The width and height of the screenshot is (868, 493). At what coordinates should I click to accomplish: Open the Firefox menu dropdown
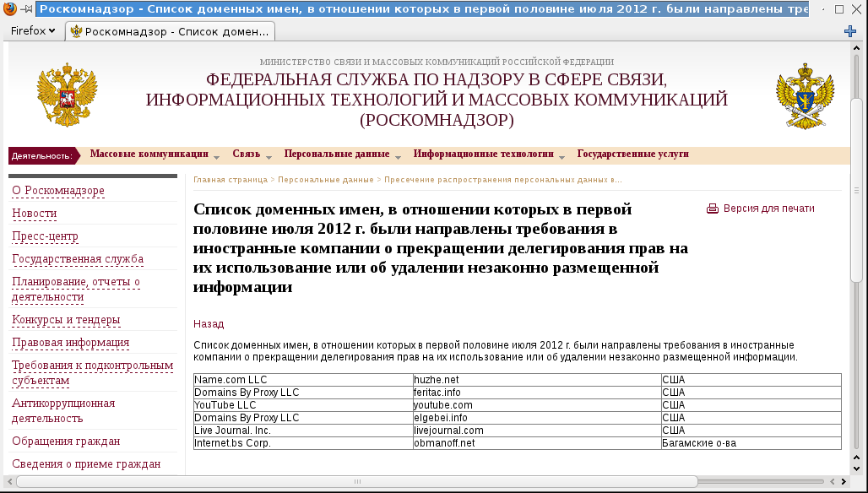click(33, 31)
